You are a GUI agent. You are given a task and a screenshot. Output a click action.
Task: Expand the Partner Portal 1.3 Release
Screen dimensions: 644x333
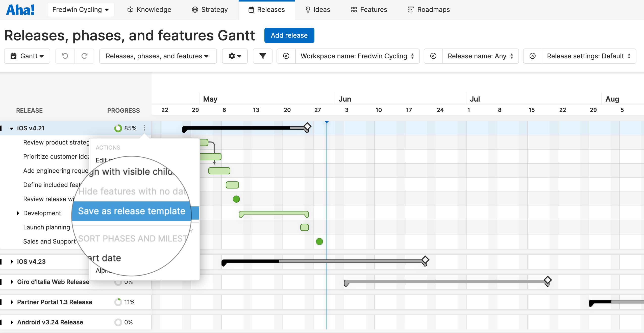[12, 302]
